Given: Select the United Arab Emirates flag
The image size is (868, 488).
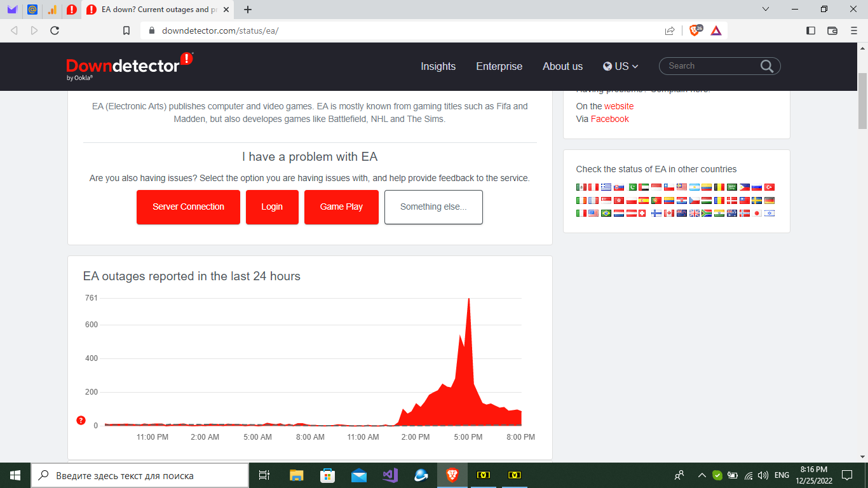Looking at the screenshot, I should (644, 187).
